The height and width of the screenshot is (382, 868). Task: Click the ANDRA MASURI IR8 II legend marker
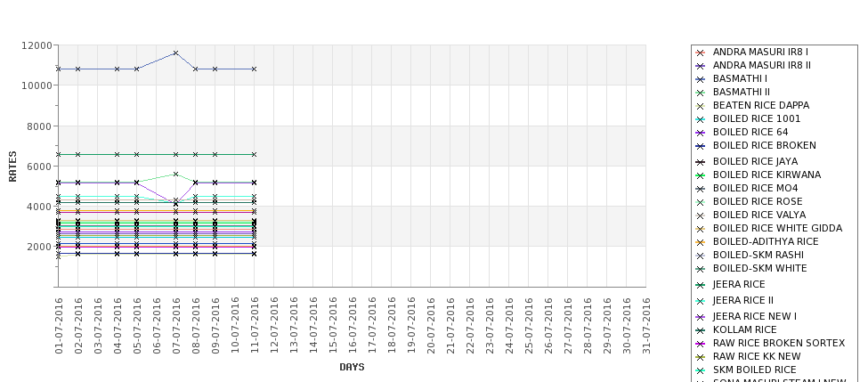(x=701, y=66)
